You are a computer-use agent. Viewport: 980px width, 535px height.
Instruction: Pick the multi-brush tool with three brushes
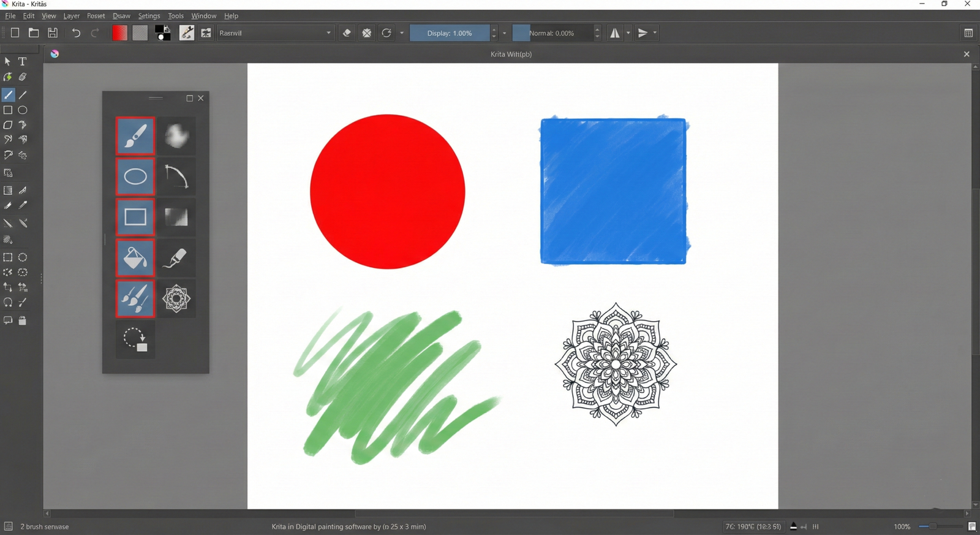pos(135,299)
